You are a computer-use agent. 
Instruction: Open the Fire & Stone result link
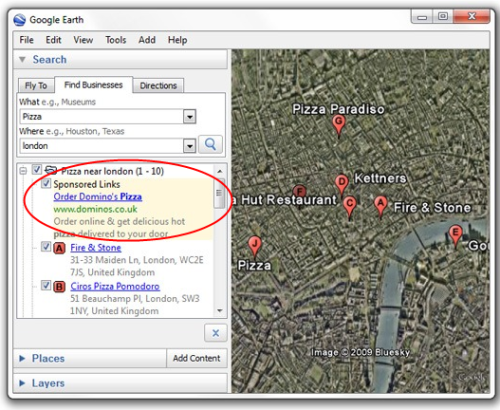pyautogui.click(x=96, y=248)
